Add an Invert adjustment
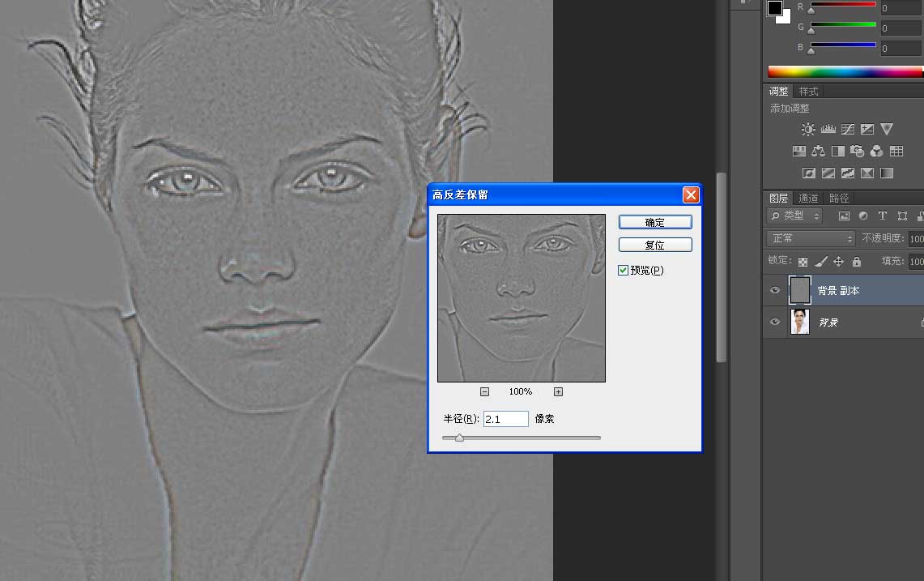 point(808,173)
